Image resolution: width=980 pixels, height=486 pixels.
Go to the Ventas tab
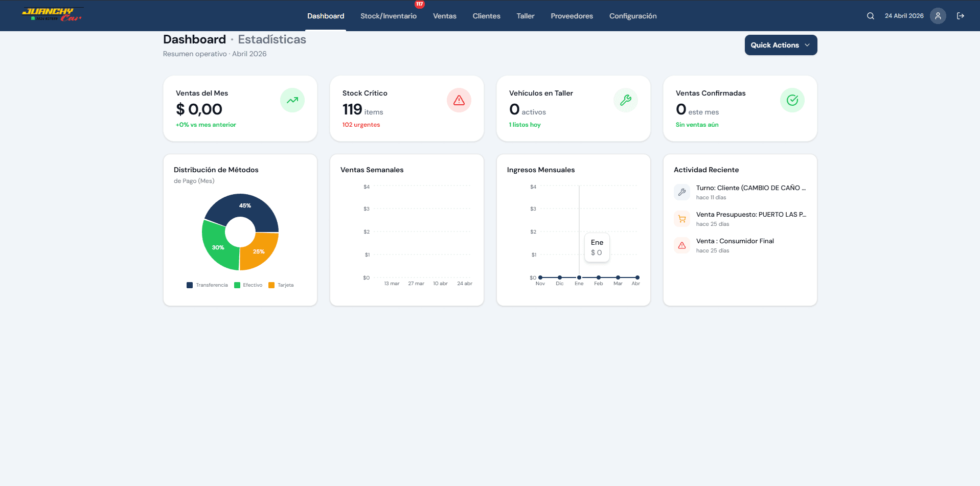point(445,16)
